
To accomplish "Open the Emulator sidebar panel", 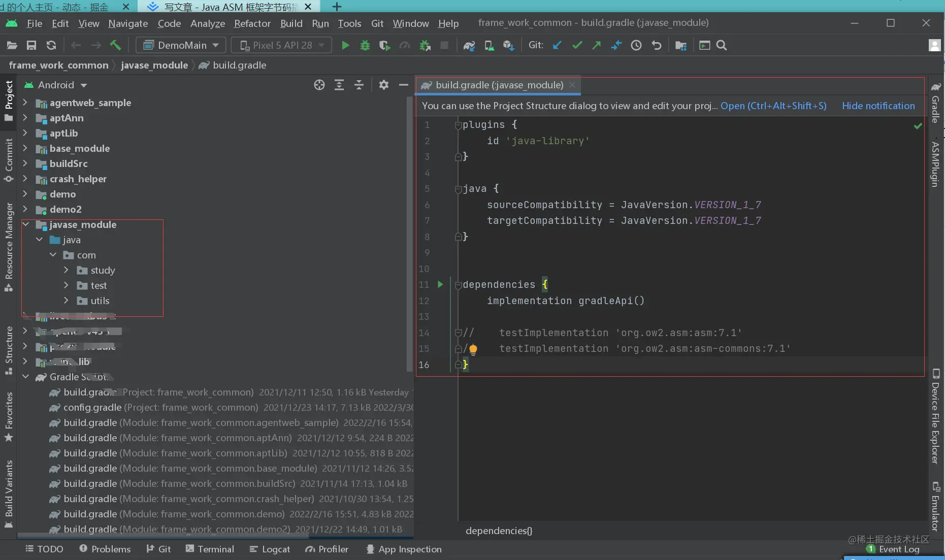I will 936,503.
